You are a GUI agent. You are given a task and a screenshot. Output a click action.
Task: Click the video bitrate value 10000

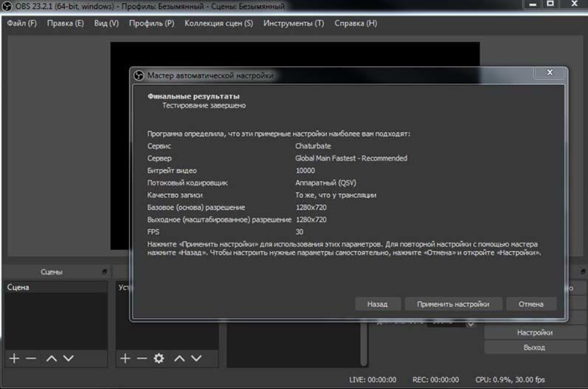305,171
